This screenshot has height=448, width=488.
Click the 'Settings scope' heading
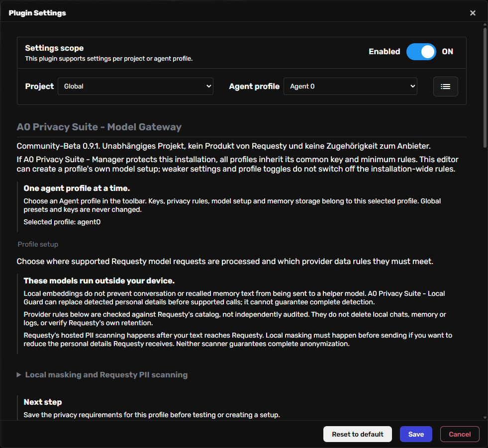(x=54, y=48)
